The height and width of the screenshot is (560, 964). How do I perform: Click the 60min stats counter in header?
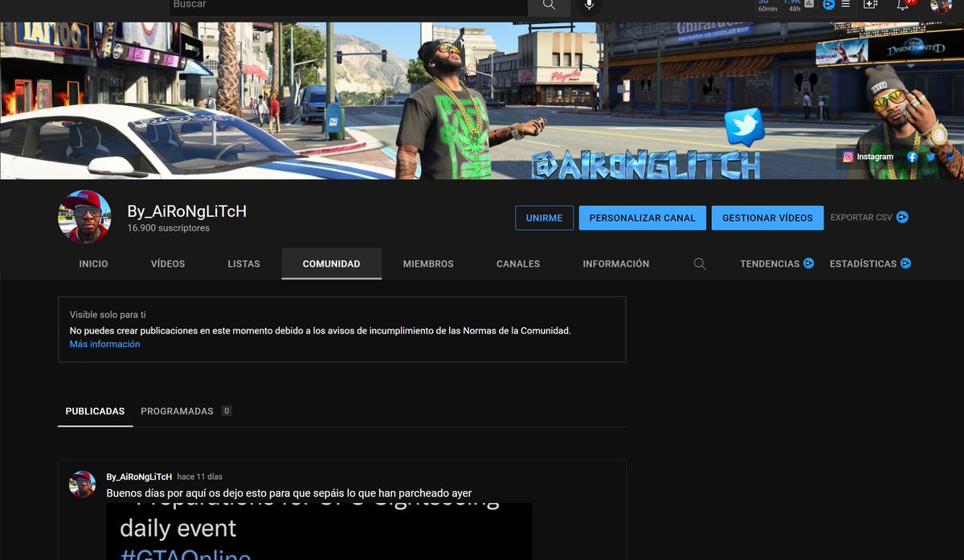pyautogui.click(x=768, y=5)
